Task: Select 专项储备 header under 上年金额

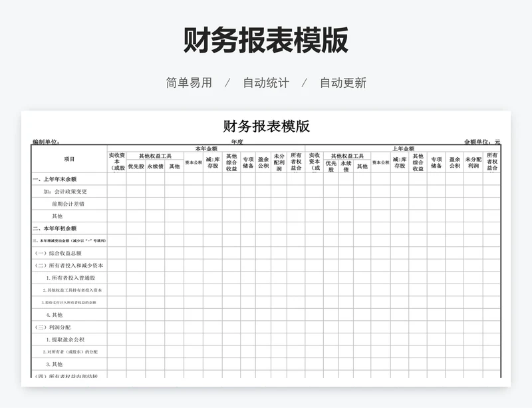Action: 436,162
